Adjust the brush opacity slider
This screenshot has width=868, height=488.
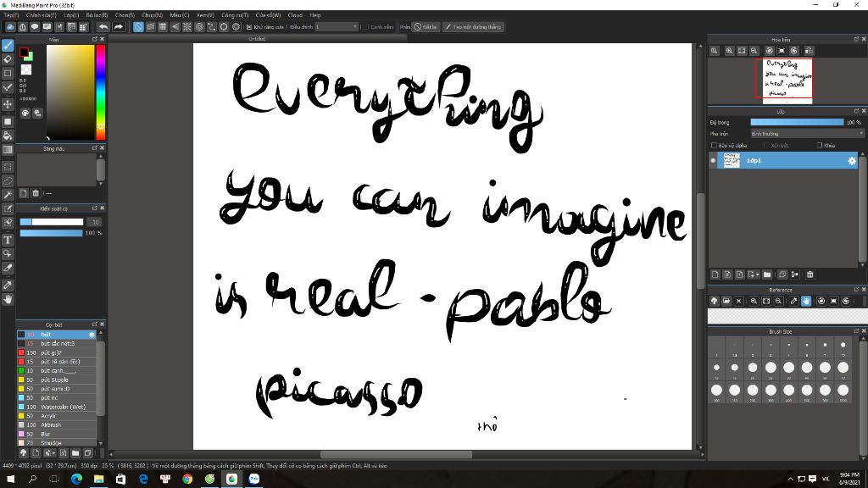point(52,233)
